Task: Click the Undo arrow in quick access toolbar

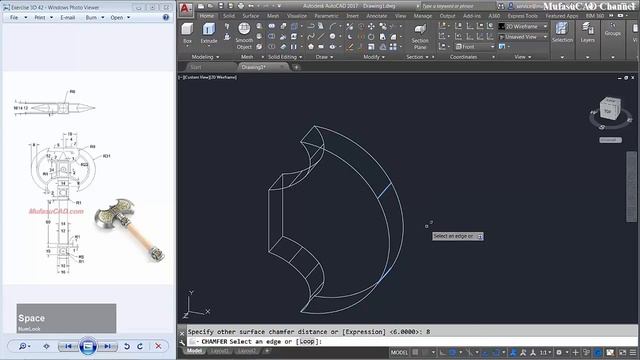Action: [251, 6]
